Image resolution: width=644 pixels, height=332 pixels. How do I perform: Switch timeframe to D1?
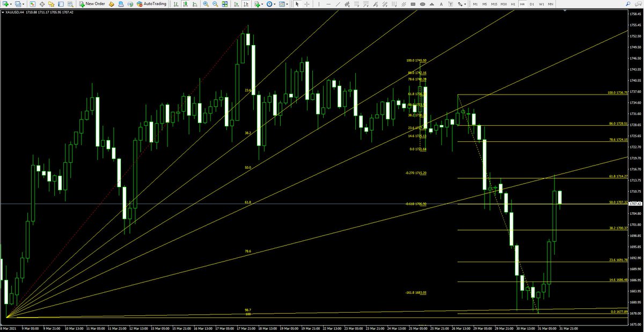tap(532, 4)
